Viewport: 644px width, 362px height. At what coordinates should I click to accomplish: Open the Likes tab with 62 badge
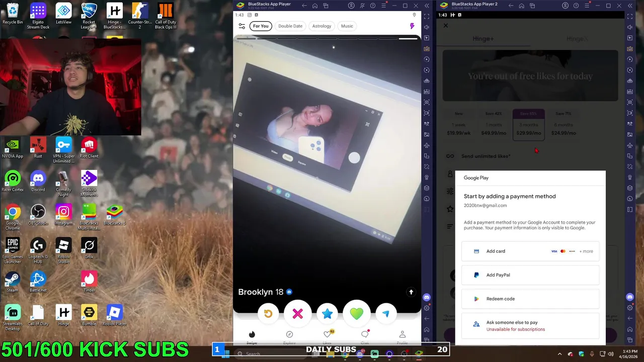(327, 337)
